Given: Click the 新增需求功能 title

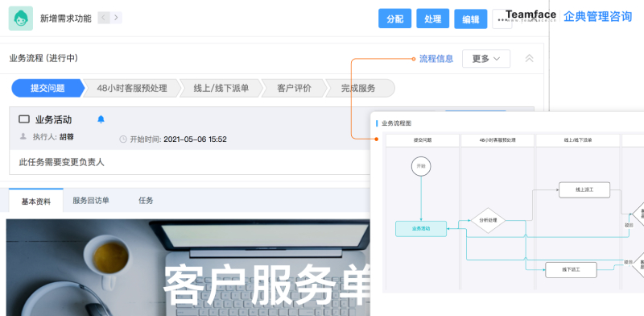Looking at the screenshot, I should 66,18.
